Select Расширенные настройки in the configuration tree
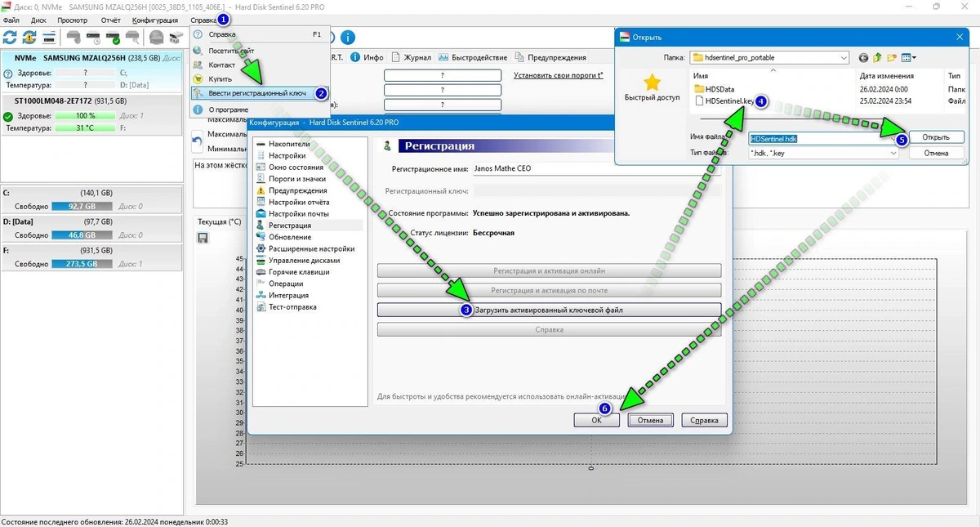The width and height of the screenshot is (980, 527). point(311,248)
